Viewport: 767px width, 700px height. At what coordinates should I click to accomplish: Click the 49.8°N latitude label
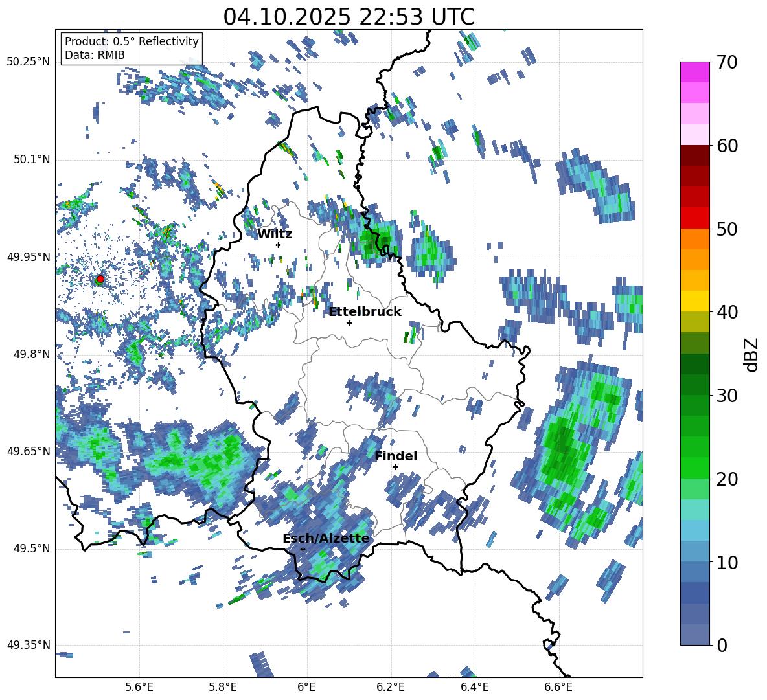(31, 354)
